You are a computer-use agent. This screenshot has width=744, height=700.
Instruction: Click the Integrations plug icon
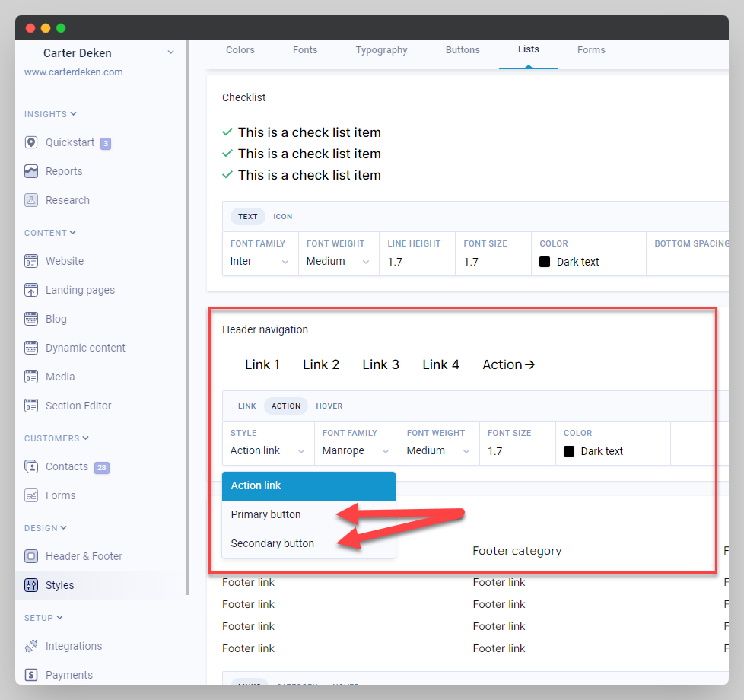click(31, 646)
